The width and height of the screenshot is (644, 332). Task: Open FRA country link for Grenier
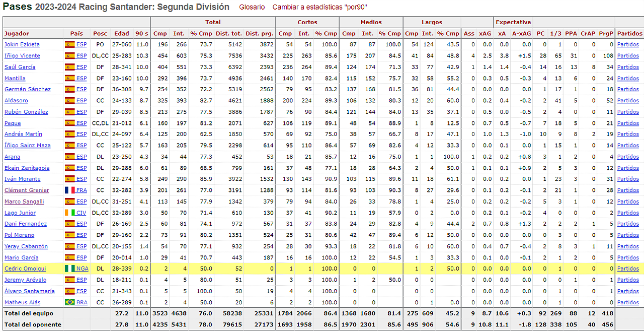(x=82, y=190)
